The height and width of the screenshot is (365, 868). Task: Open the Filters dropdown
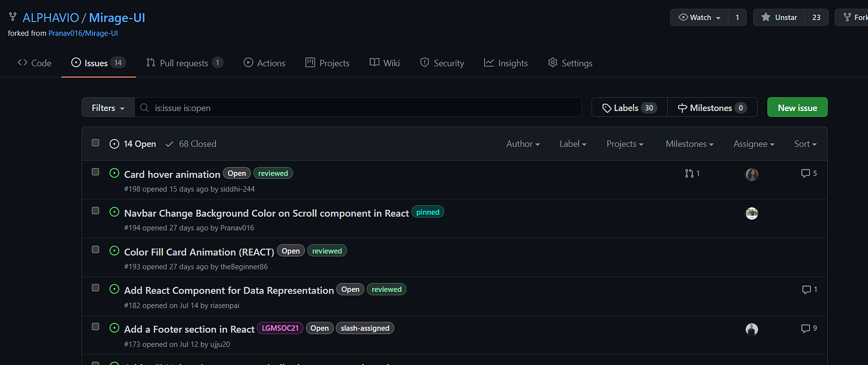pyautogui.click(x=108, y=108)
